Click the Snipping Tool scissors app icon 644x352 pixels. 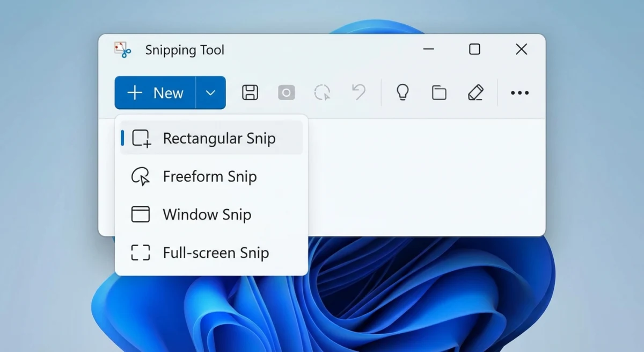pos(123,49)
